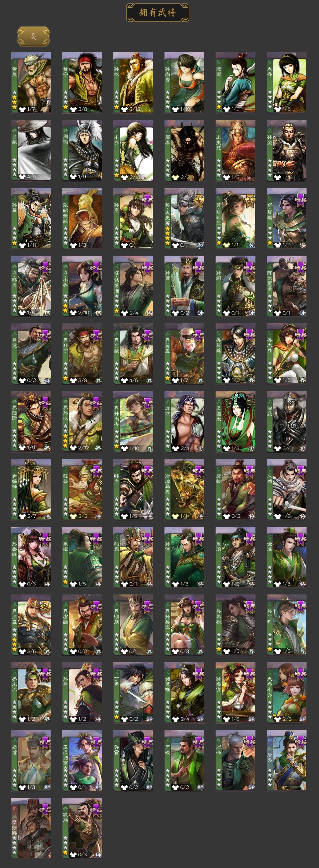Open the 潘璋马忠 general card

(184, 489)
